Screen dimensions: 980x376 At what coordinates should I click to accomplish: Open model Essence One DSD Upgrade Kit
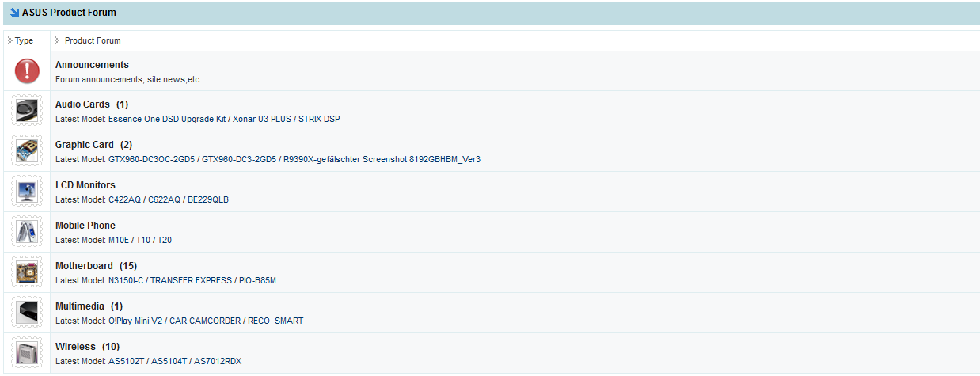pos(167,119)
